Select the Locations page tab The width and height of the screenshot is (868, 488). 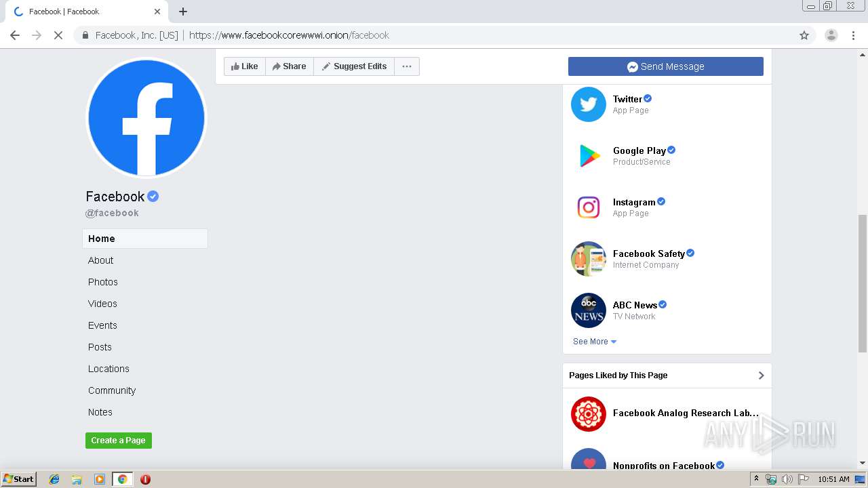pos(108,369)
